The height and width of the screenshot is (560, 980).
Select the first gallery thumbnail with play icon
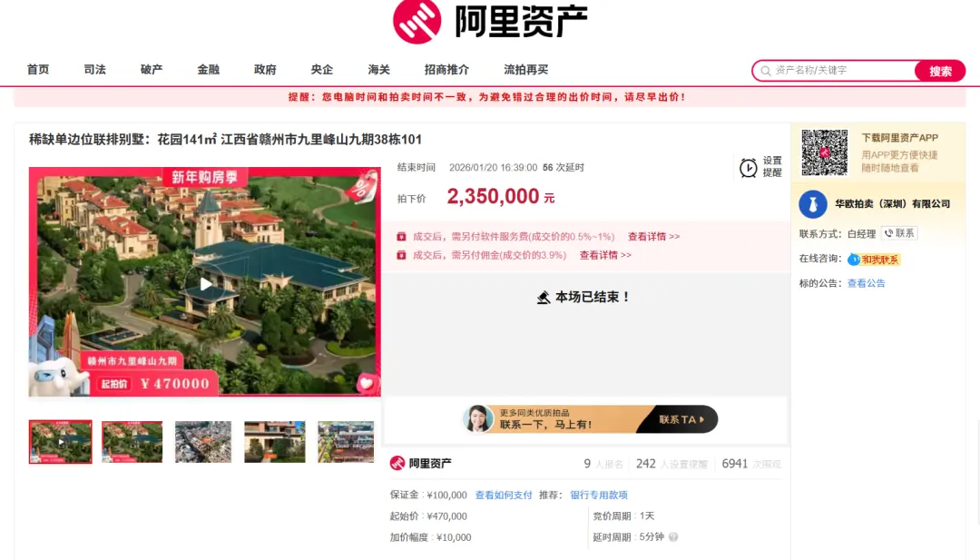60,442
